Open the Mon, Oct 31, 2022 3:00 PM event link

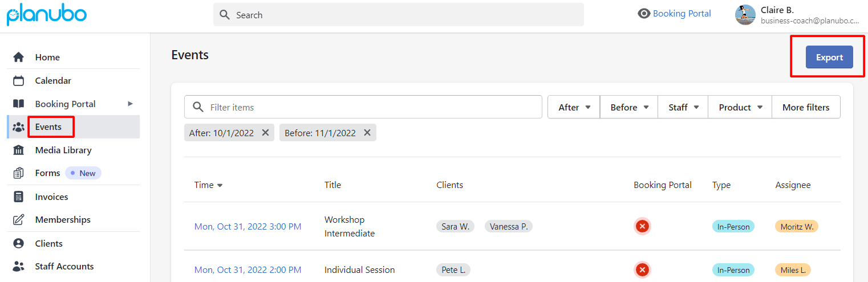point(248,226)
